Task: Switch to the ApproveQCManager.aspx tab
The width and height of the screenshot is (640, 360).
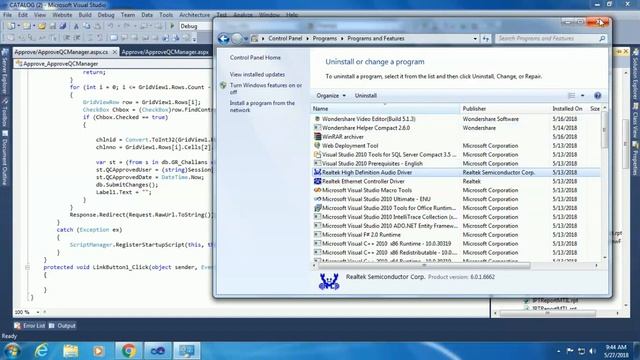Action: [165, 52]
